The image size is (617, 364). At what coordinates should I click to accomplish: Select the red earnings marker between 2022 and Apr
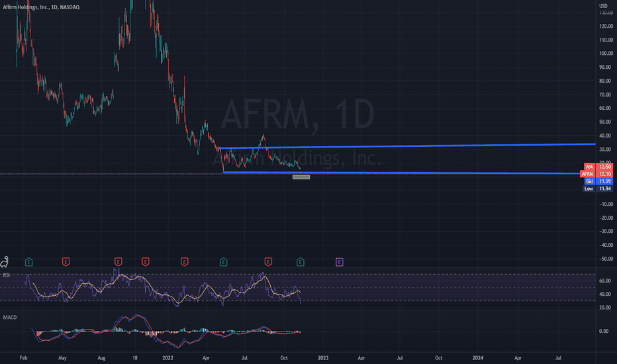[184, 262]
